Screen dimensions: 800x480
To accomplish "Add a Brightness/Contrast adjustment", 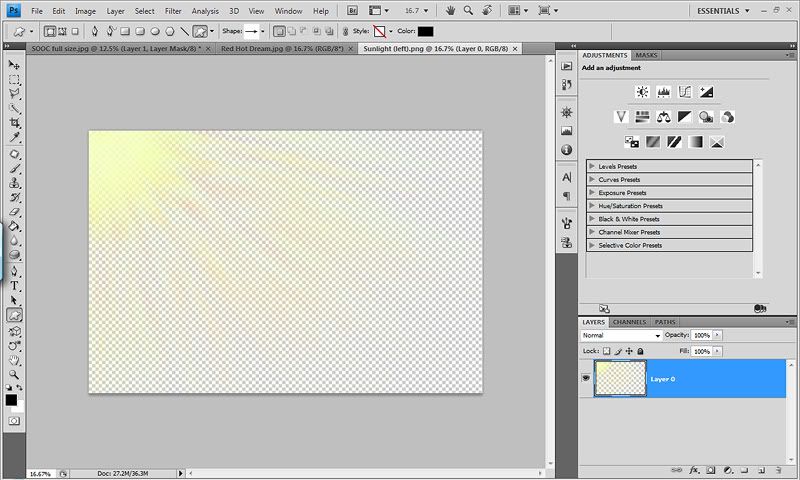I will pyautogui.click(x=642, y=92).
